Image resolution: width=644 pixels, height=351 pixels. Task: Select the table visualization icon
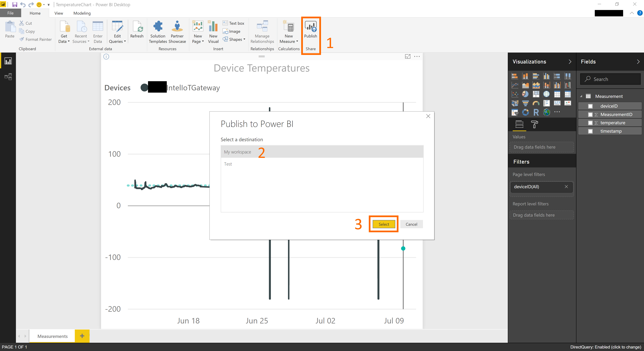(557, 94)
